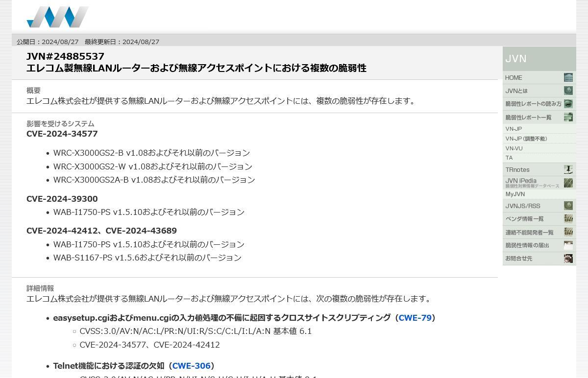Click the 公開日：2024/08/27 date text

48,42
